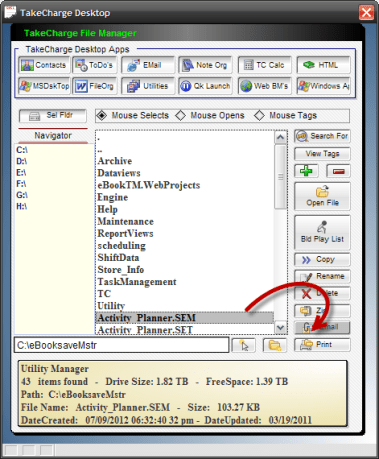
Task: Open MSDskTop button
Action: pyautogui.click(x=44, y=86)
